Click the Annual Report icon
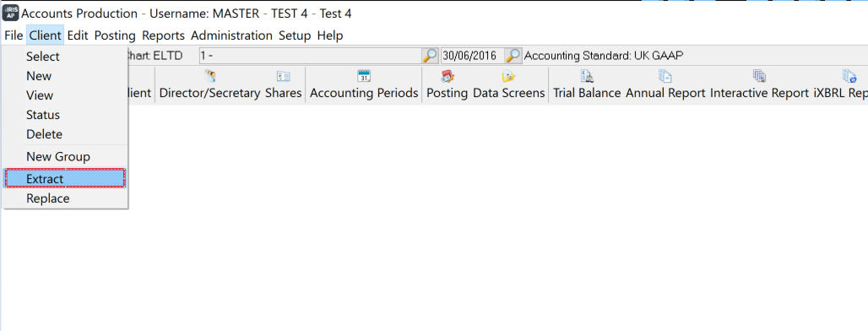 point(665,76)
